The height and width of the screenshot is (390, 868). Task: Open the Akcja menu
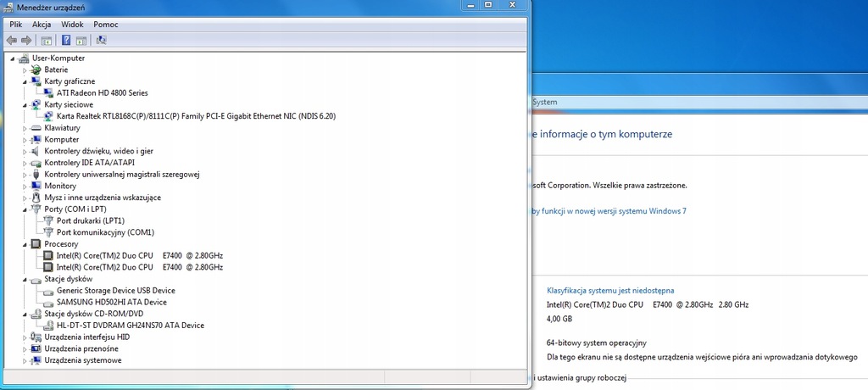tap(42, 25)
